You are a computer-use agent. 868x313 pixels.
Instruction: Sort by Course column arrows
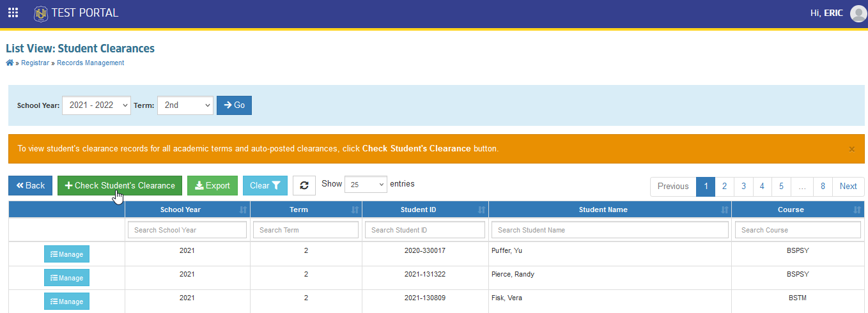(x=857, y=210)
